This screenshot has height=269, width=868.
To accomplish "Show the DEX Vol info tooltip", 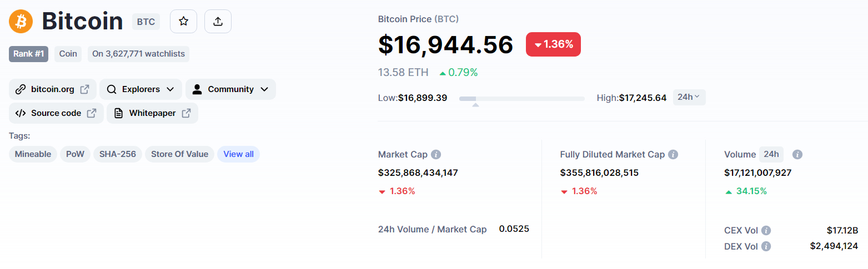I will pyautogui.click(x=766, y=246).
